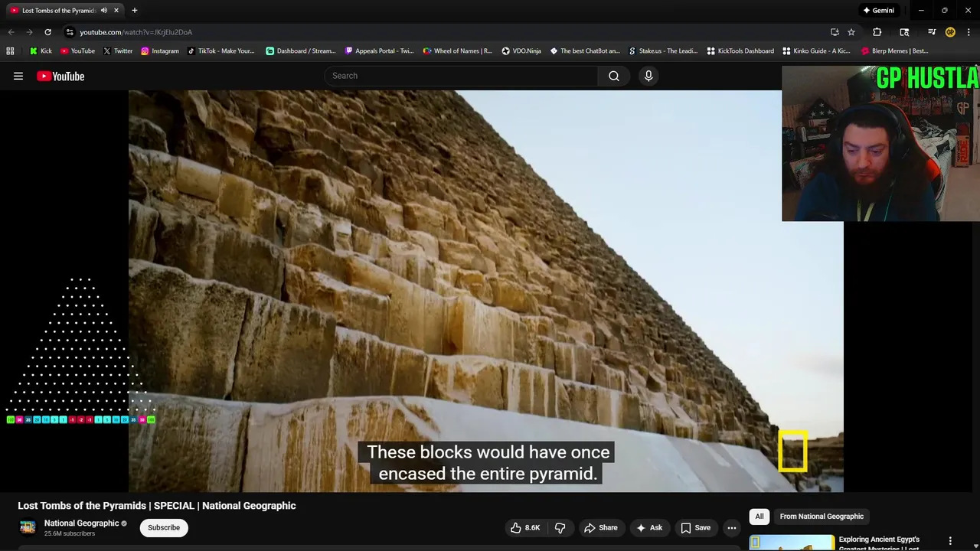Screen dimensions: 980x551
Task: Open KickTools Dashboard bookmark
Action: 740,51
